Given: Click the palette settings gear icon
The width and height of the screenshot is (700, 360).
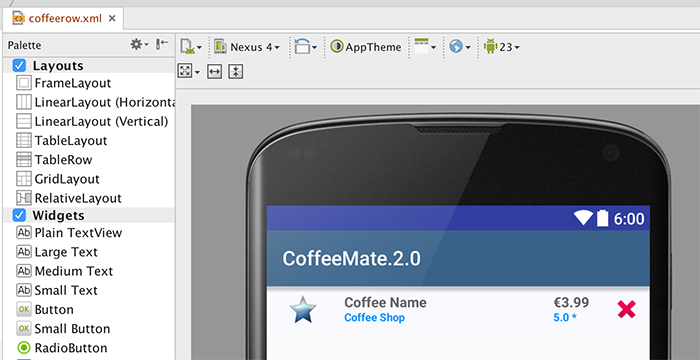Looking at the screenshot, I should 139,44.
